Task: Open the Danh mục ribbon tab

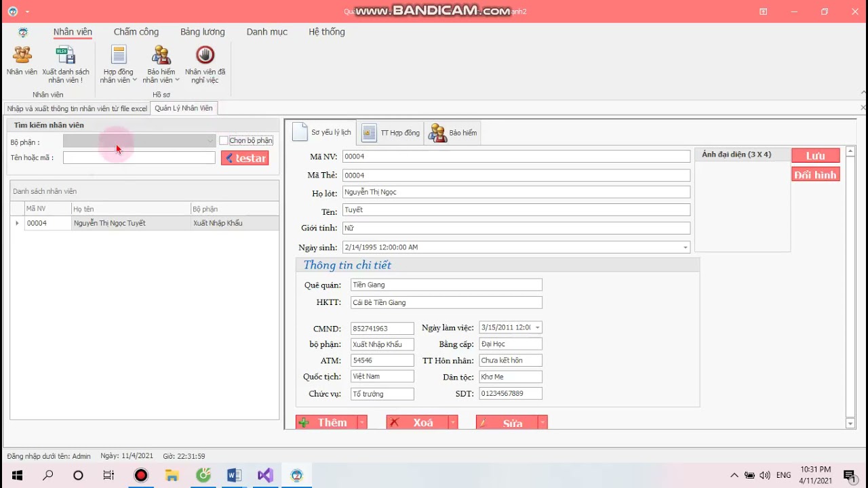Action: pyautogui.click(x=267, y=32)
